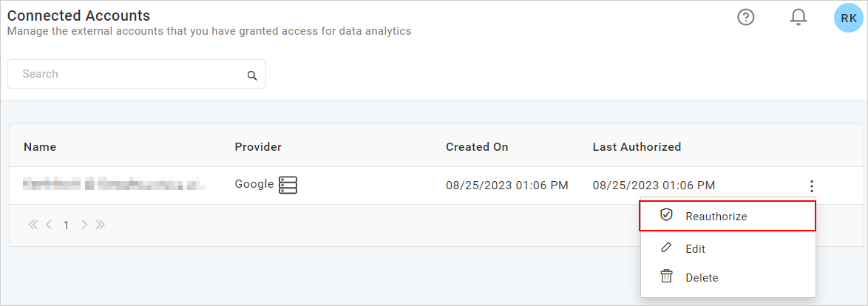This screenshot has width=868, height=306.
Task: Open the RK user avatar menu
Action: pyautogui.click(x=849, y=18)
